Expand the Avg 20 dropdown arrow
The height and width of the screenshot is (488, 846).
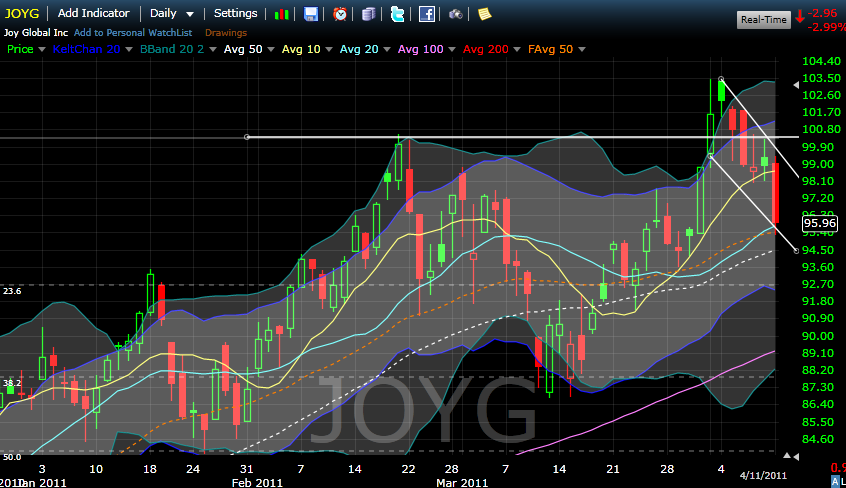pyautogui.click(x=386, y=50)
